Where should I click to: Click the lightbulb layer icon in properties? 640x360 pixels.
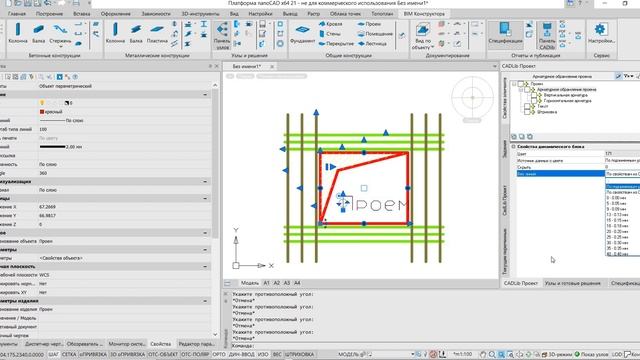[x=42, y=103]
